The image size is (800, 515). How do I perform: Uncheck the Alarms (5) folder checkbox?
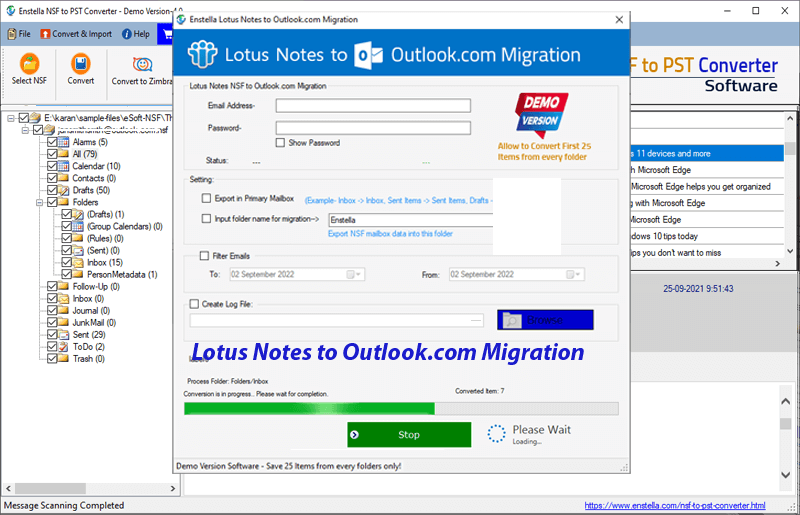point(52,142)
